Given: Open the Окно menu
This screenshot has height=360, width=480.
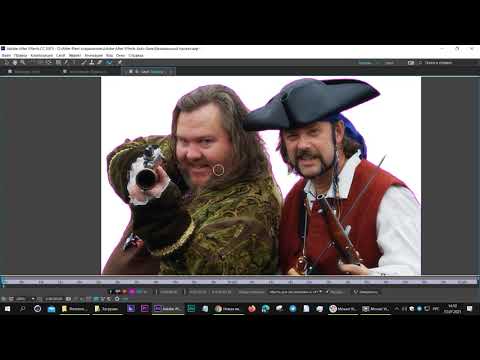Looking at the screenshot, I should [x=120, y=55].
